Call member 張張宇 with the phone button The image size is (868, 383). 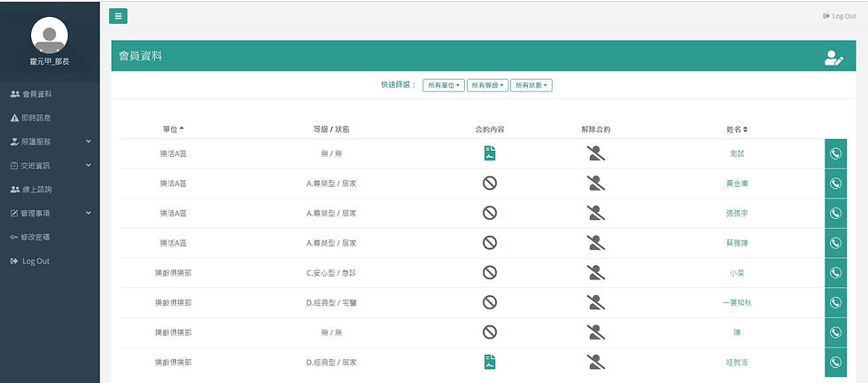click(835, 213)
